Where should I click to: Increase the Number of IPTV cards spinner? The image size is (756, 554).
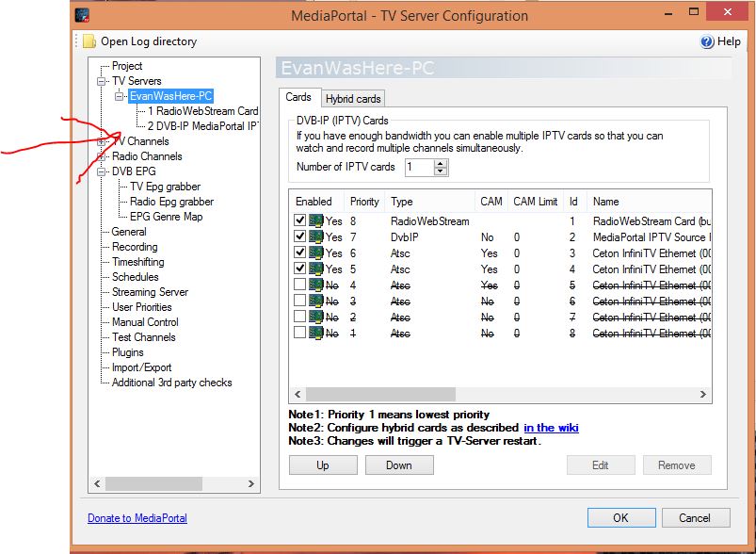441,164
